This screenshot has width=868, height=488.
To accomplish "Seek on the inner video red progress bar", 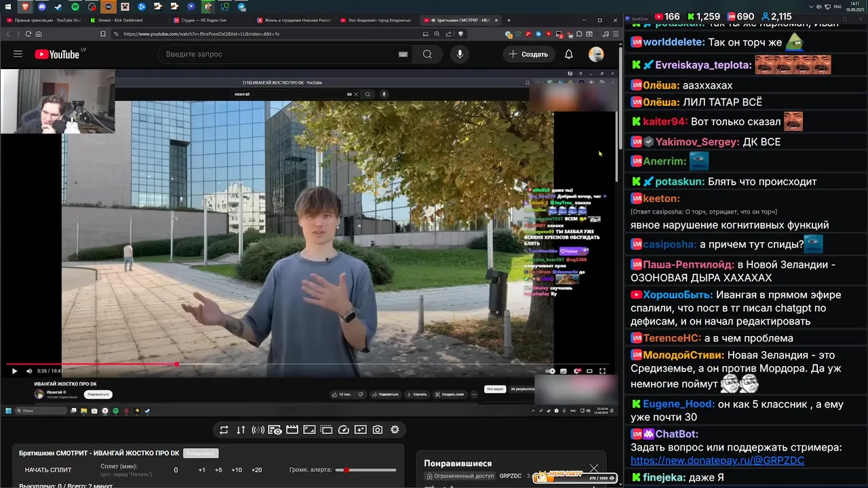I will point(307,365).
